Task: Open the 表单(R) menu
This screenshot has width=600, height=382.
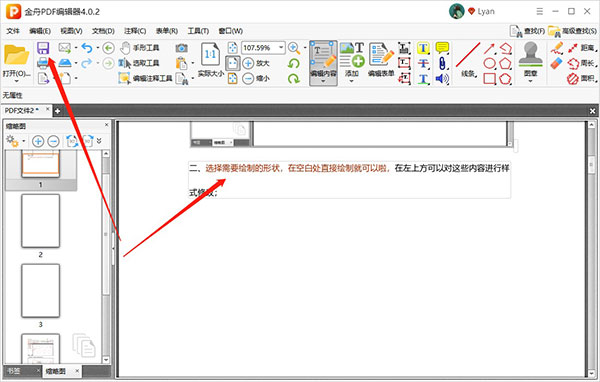Action: (167, 31)
